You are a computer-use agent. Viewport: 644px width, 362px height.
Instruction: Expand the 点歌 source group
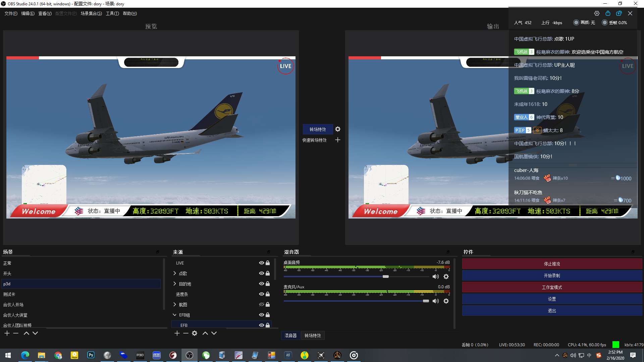tap(175, 274)
